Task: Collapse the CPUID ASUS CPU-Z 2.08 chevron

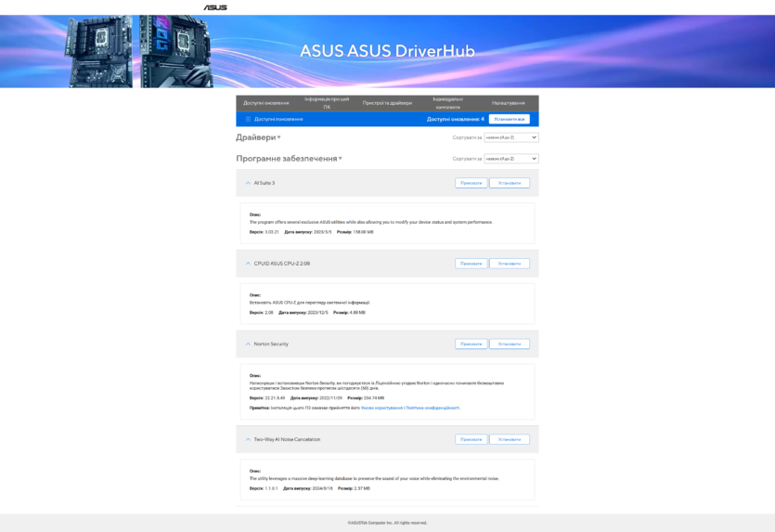Action: 248,264
